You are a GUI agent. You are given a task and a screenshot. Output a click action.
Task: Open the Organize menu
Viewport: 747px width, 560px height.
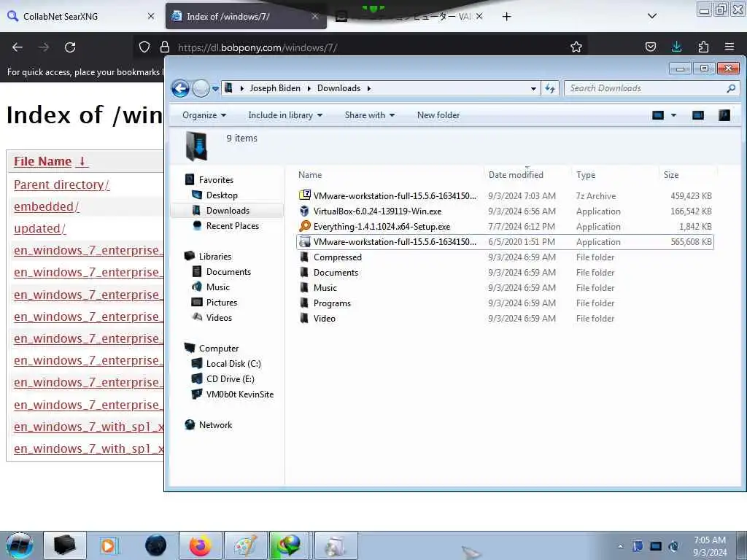tap(204, 115)
